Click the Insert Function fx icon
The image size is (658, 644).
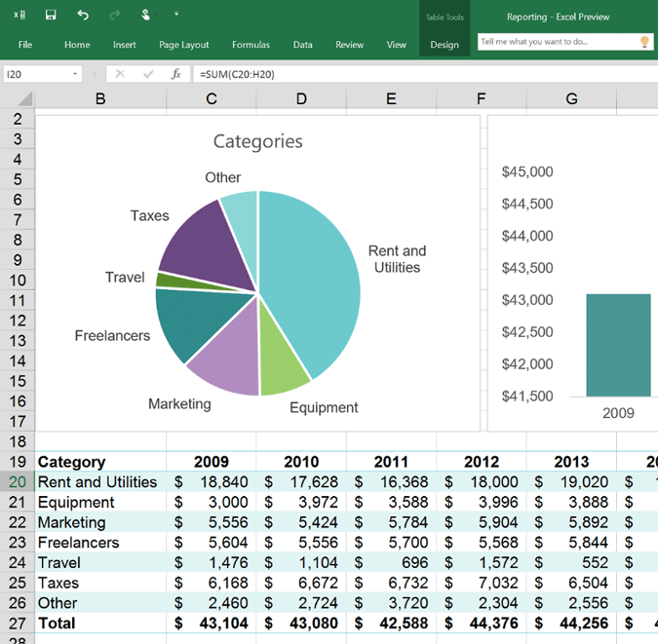[x=175, y=74]
